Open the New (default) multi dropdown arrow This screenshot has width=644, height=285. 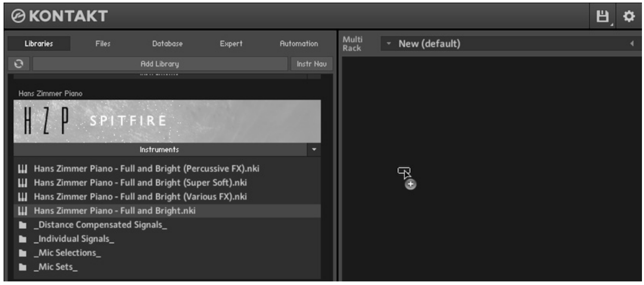[389, 44]
